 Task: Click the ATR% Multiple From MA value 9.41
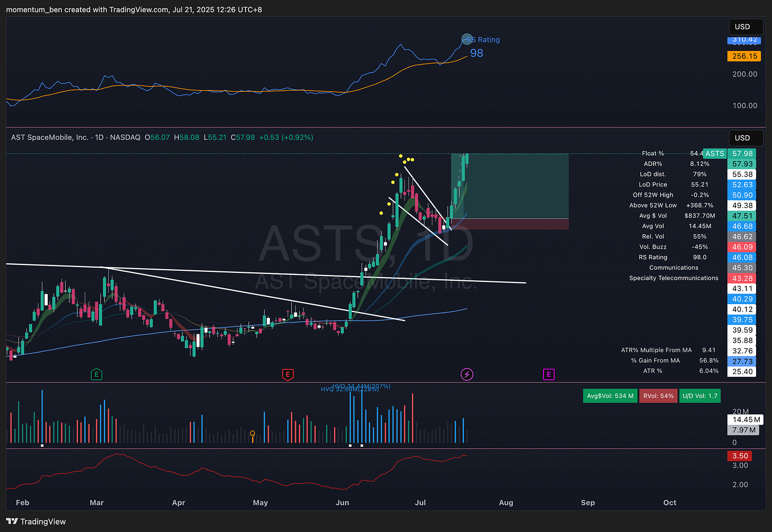(709, 350)
